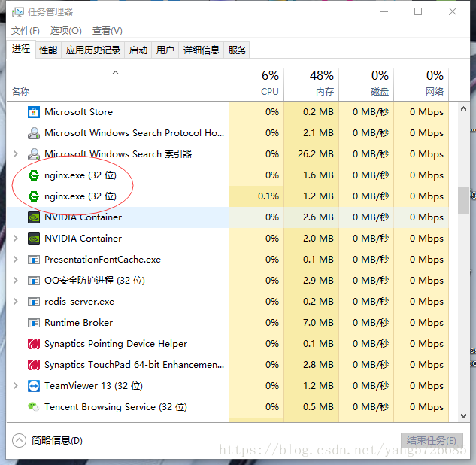Screen dimensions: 476x465
Task: Click the 2.9 MB memory value
Action: [x=318, y=281]
